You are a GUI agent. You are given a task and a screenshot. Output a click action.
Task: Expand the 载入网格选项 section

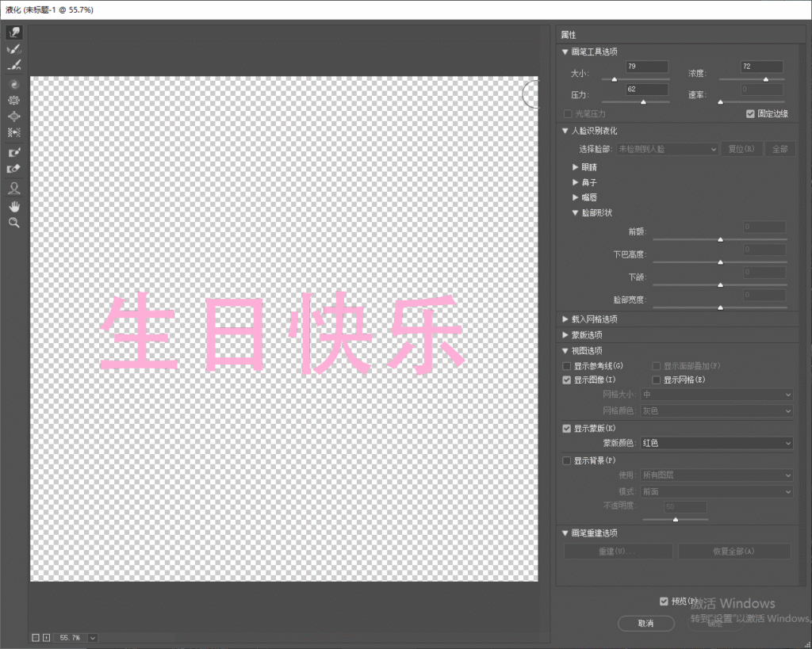pos(565,319)
